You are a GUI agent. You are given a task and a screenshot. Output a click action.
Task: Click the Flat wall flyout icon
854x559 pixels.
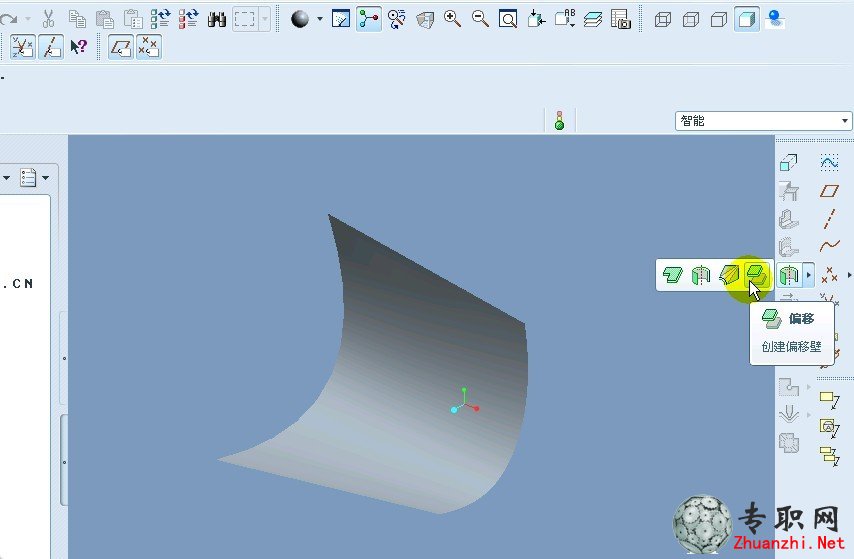[673, 275]
